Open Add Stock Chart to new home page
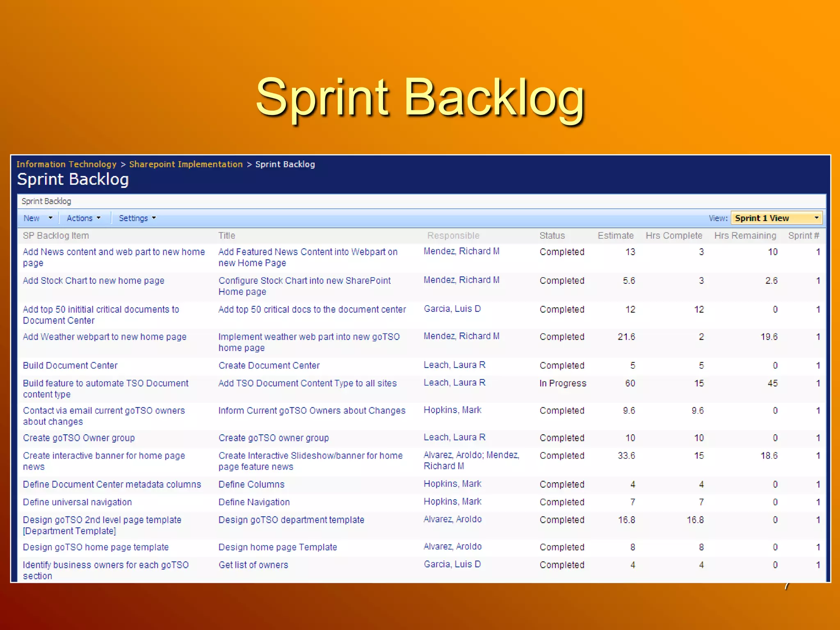The width and height of the screenshot is (840, 630). (x=94, y=281)
